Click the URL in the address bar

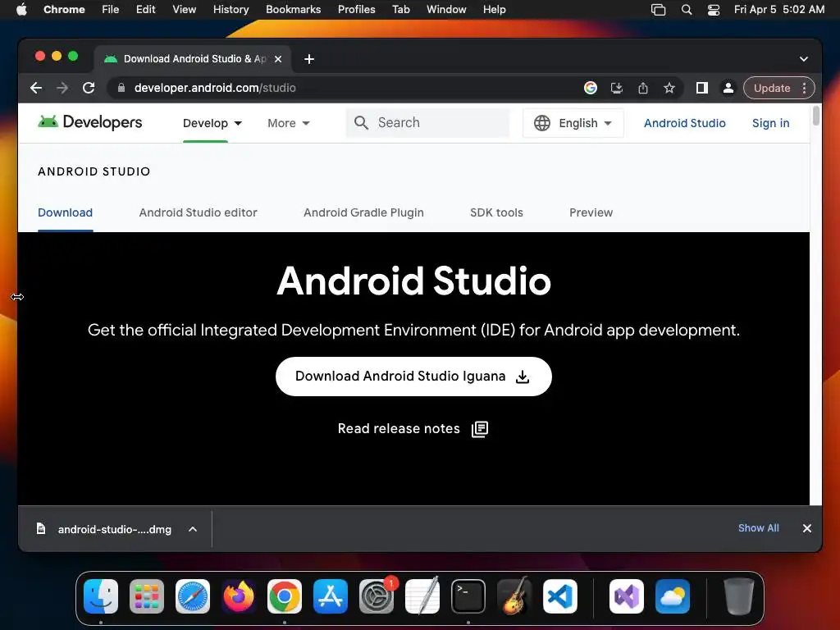click(215, 88)
